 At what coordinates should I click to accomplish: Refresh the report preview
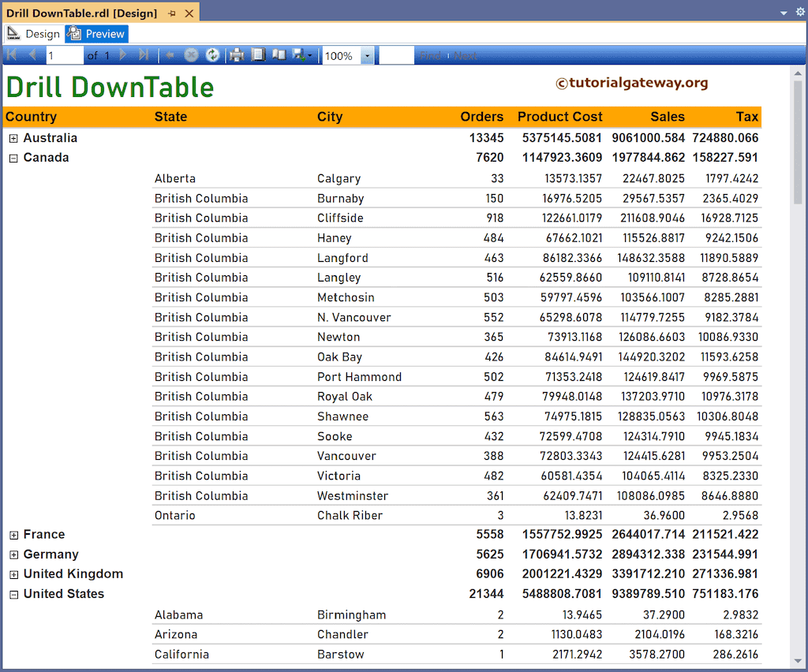click(x=211, y=55)
